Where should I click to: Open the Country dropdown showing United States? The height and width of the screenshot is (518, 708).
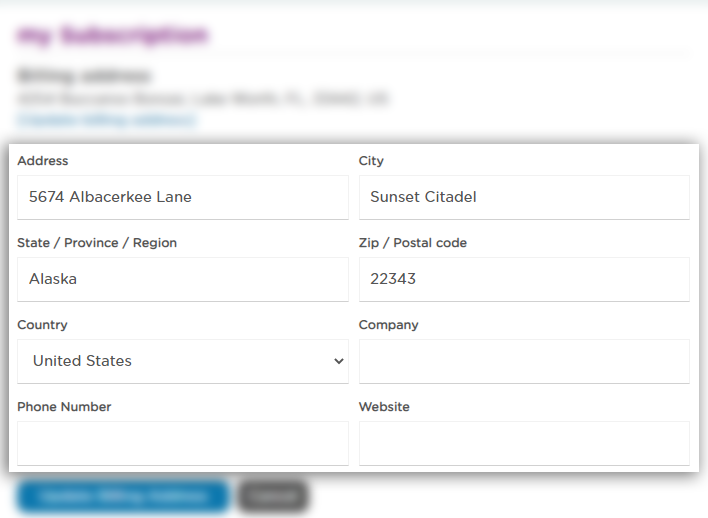point(182,362)
